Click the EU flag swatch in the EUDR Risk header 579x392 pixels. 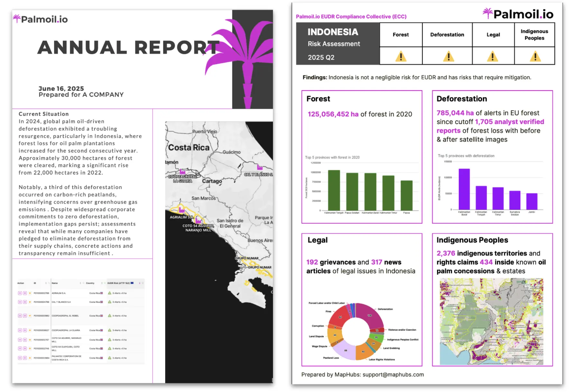pos(132,283)
